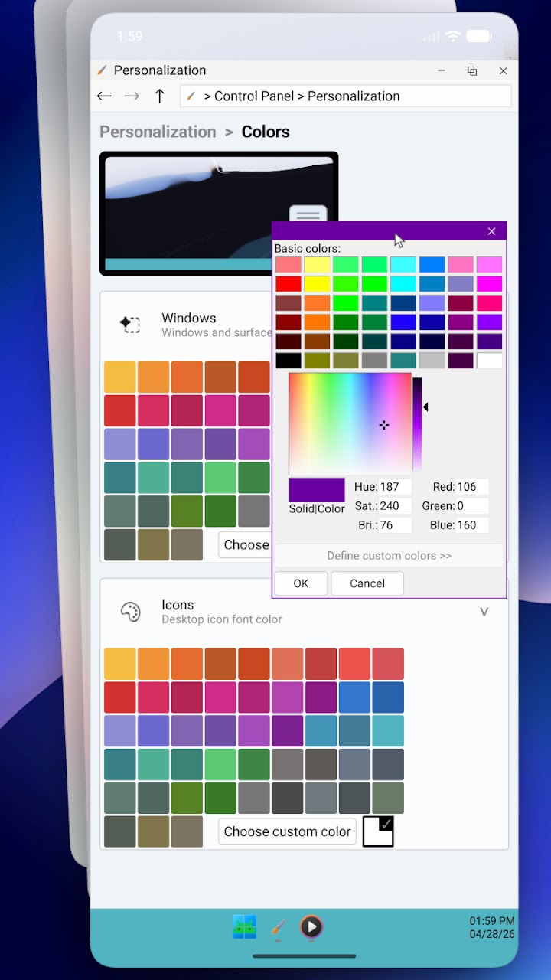551x980 pixels.
Task: Click the brush icon in the Personalization title bar
Action: tap(103, 70)
